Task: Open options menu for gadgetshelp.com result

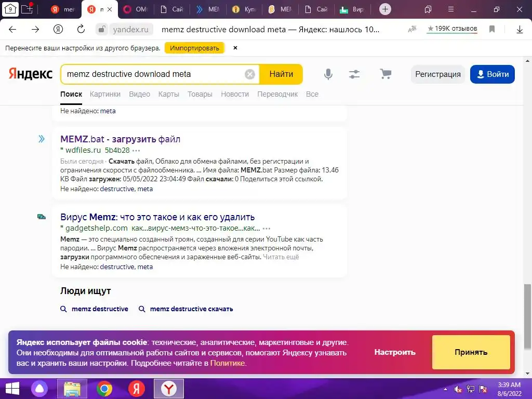Action: (x=267, y=229)
